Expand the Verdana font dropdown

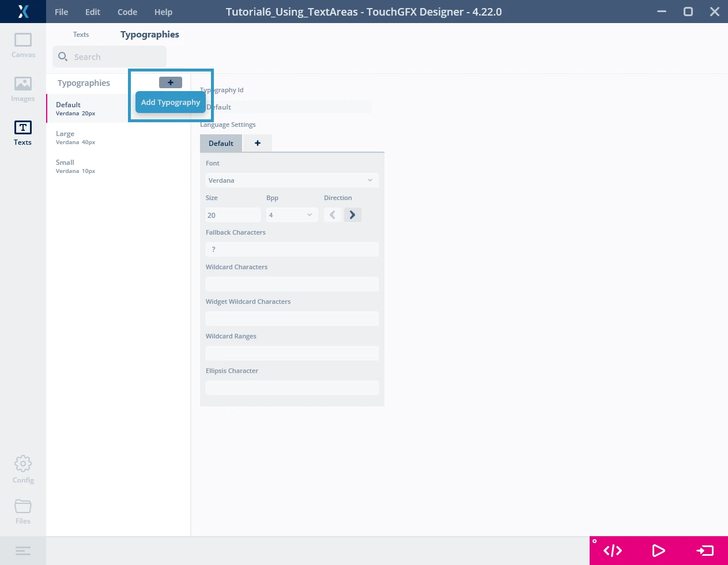click(292, 180)
